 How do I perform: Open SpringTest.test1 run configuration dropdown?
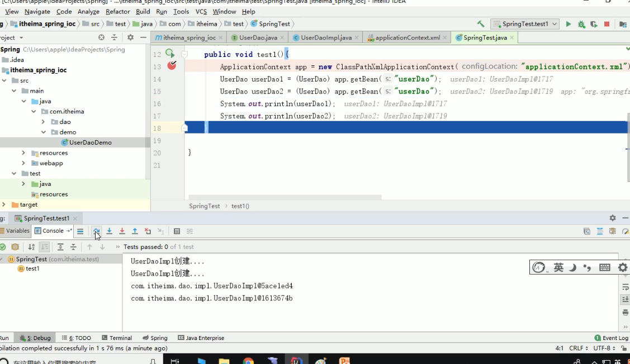tap(525, 24)
